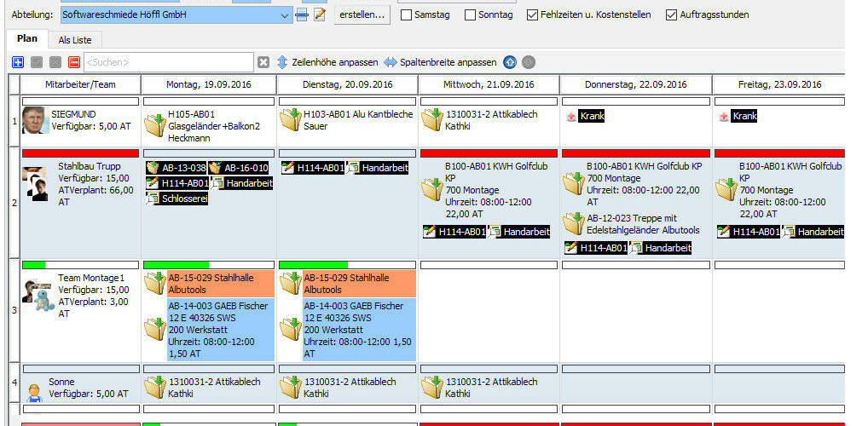This screenshot has height=426, width=868.
Task: Click the AB-13-038 tag in Monday Stahlbau cell
Action: pyautogui.click(x=176, y=168)
